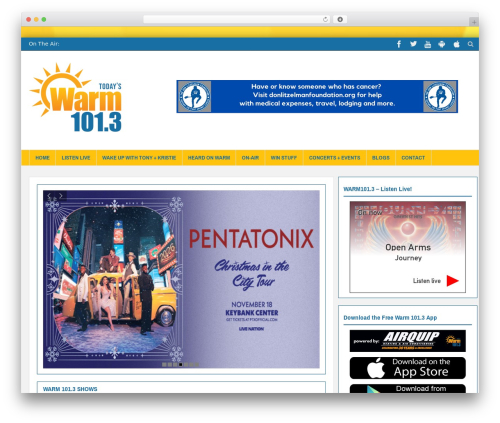Open the BLOGS menu item
Screen dimensions: 500x423
[x=381, y=158]
